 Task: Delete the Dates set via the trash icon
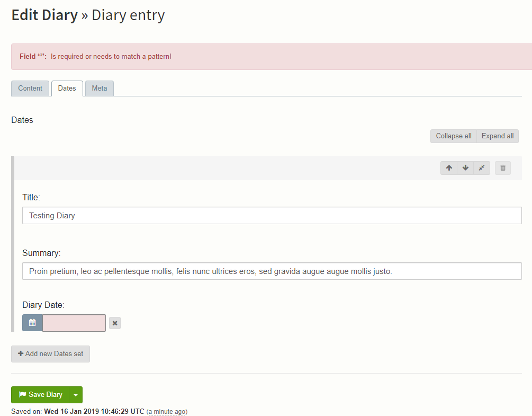pos(502,167)
